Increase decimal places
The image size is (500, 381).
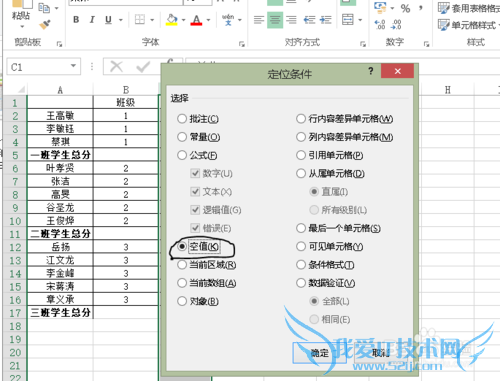(380, 24)
